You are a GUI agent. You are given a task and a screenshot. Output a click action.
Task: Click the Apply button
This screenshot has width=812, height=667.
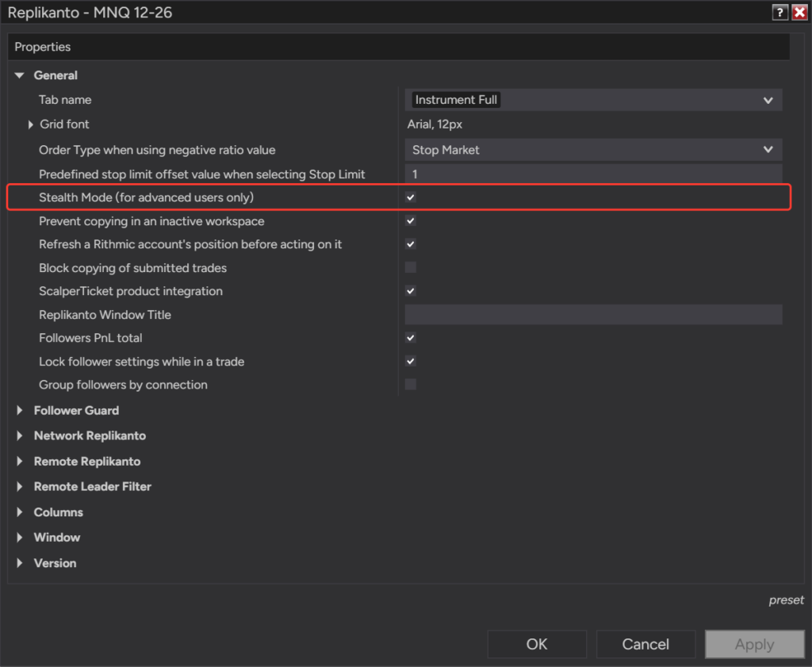click(755, 644)
